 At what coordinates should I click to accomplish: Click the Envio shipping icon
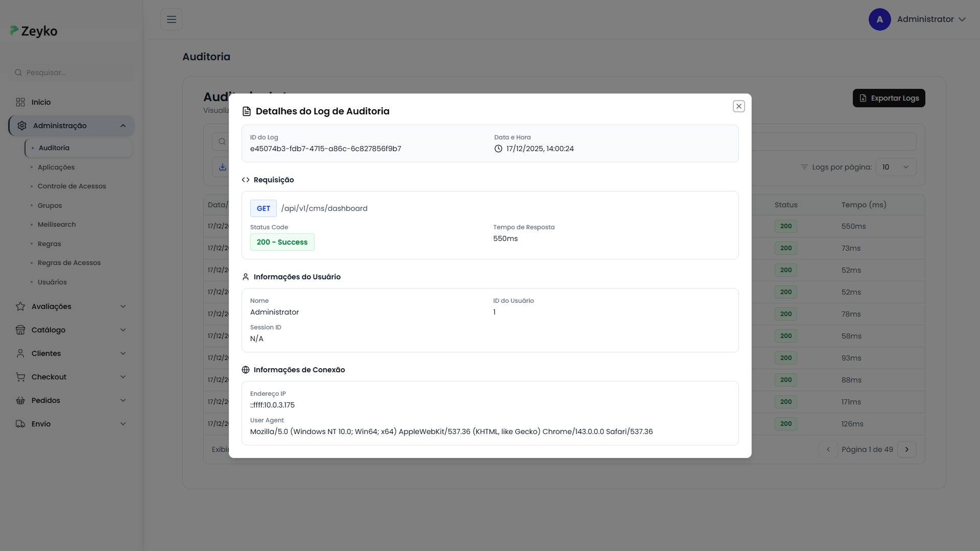coord(20,423)
